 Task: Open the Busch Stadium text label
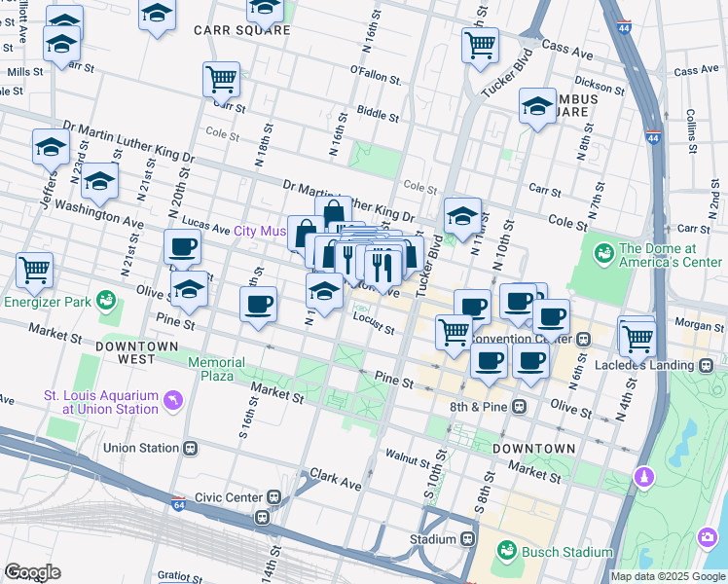tap(567, 553)
